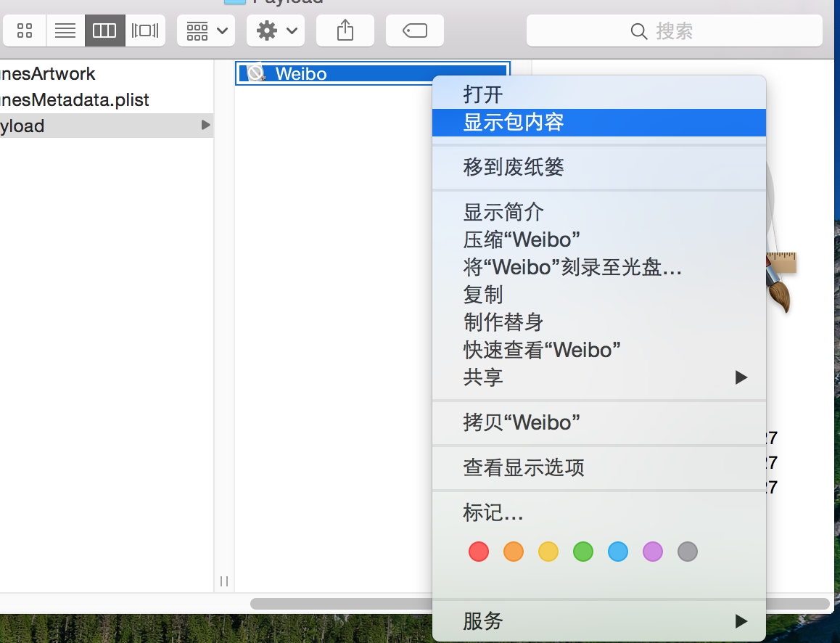Switch Finder to icon view
This screenshot has height=643, width=840.
tap(25, 30)
